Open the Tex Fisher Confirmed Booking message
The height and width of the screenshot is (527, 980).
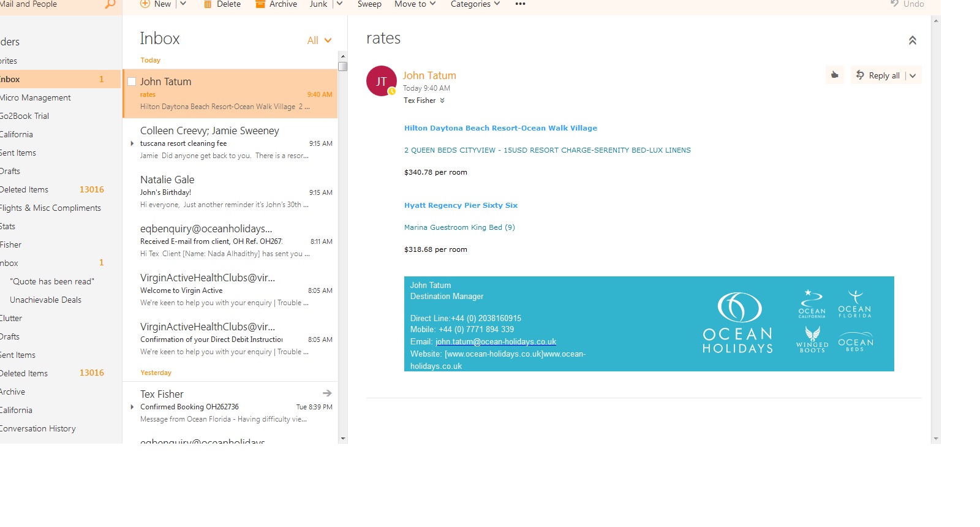[x=230, y=406]
